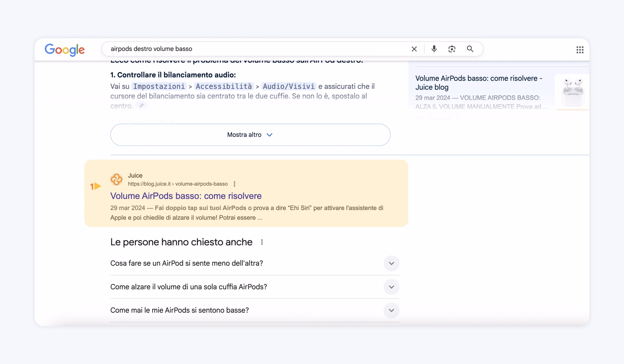Click the Juice site favicon
The width and height of the screenshot is (624, 364).
(x=116, y=179)
